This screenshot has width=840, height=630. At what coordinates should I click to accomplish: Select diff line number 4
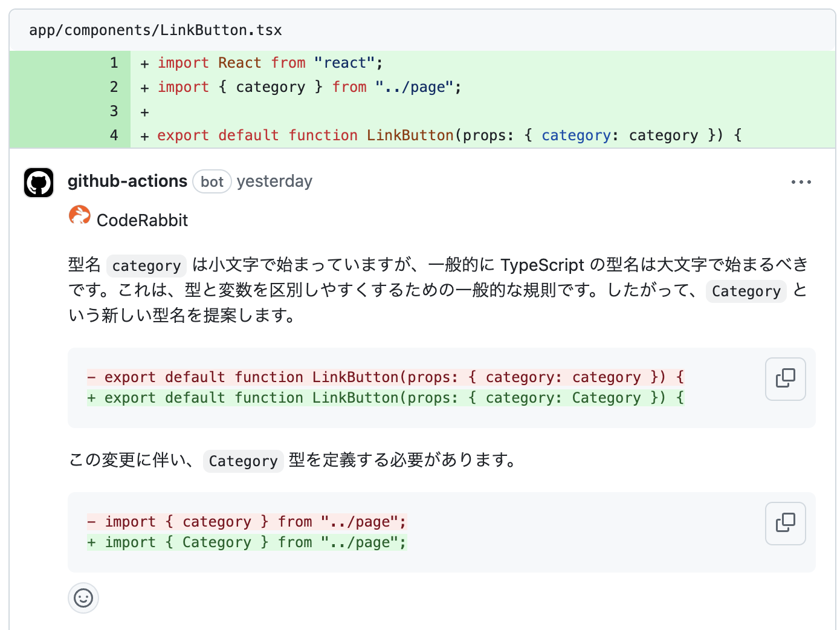tap(114, 135)
